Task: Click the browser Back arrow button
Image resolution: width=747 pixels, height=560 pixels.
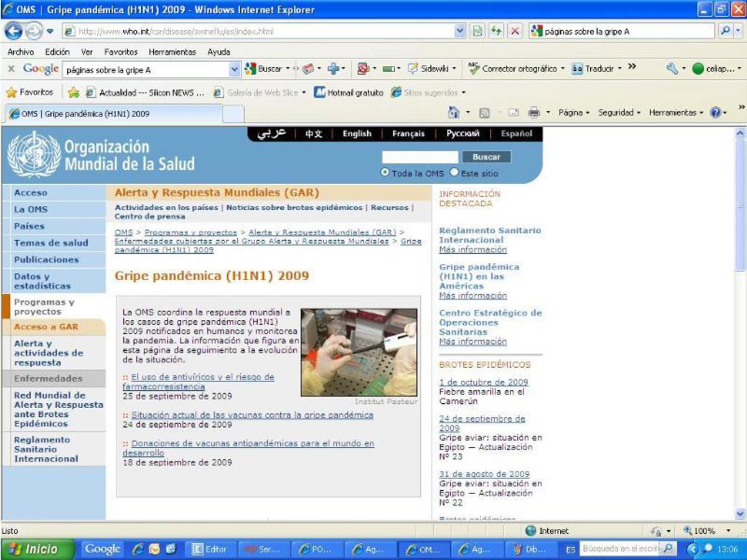Action: pyautogui.click(x=14, y=31)
